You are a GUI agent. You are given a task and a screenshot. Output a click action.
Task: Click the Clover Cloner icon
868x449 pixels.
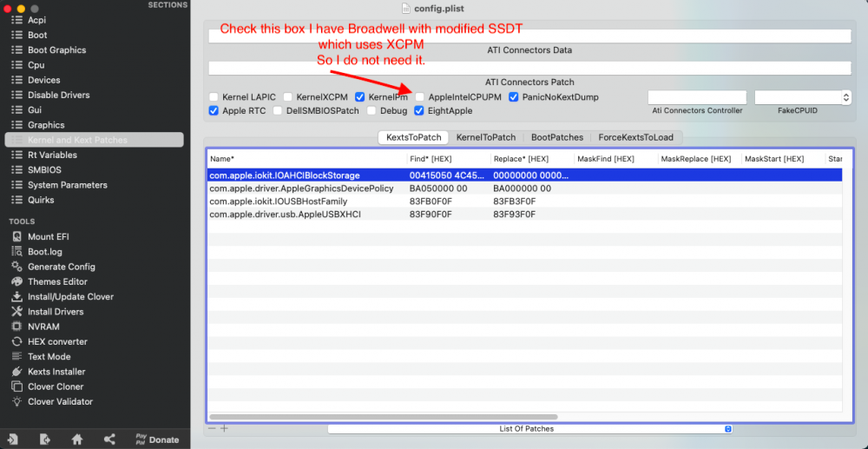click(x=17, y=386)
